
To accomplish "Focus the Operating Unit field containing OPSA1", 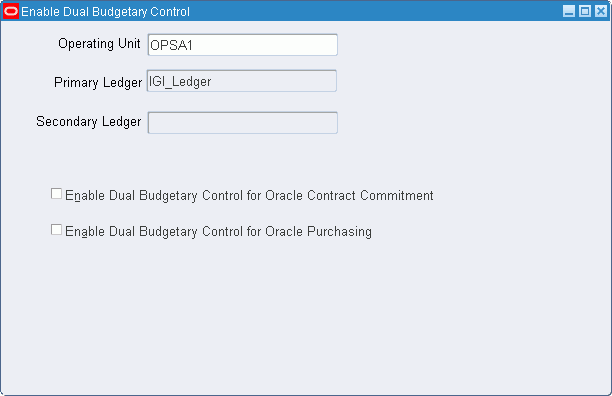I will coord(242,45).
